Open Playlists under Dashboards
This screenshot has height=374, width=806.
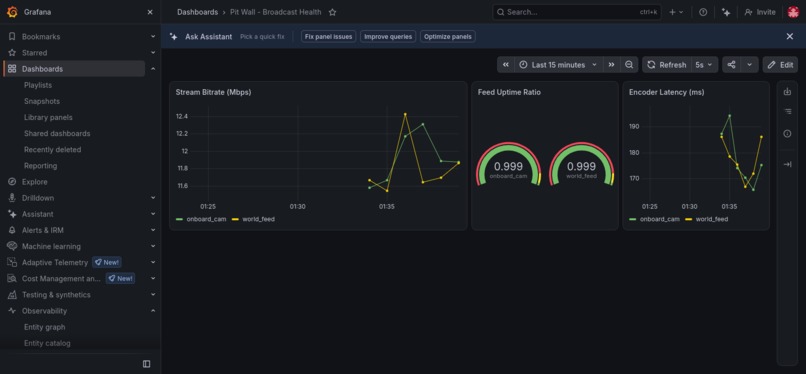tap(38, 85)
